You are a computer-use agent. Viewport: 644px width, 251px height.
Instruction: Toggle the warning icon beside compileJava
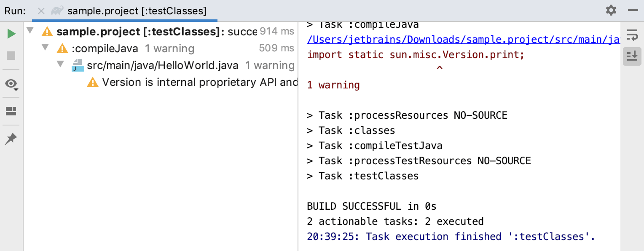pos(62,48)
